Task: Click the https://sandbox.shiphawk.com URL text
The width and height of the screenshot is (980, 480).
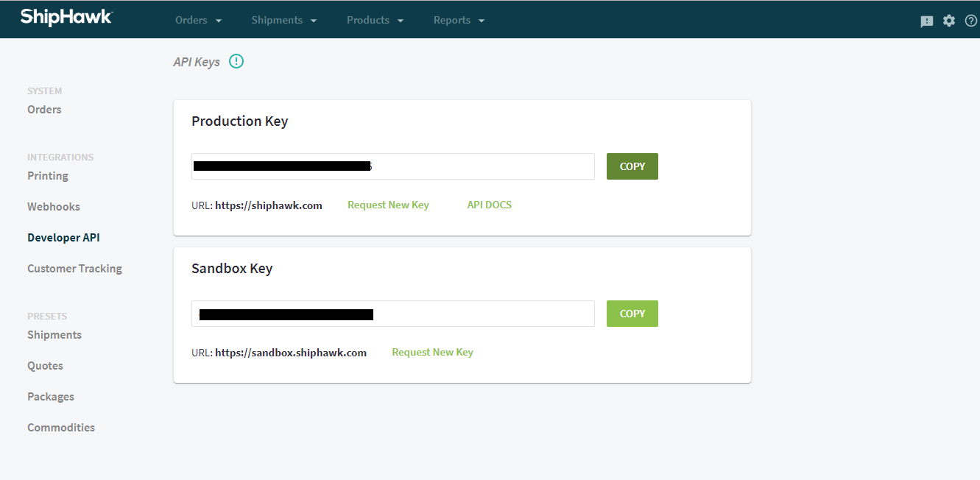Action: 291,353
